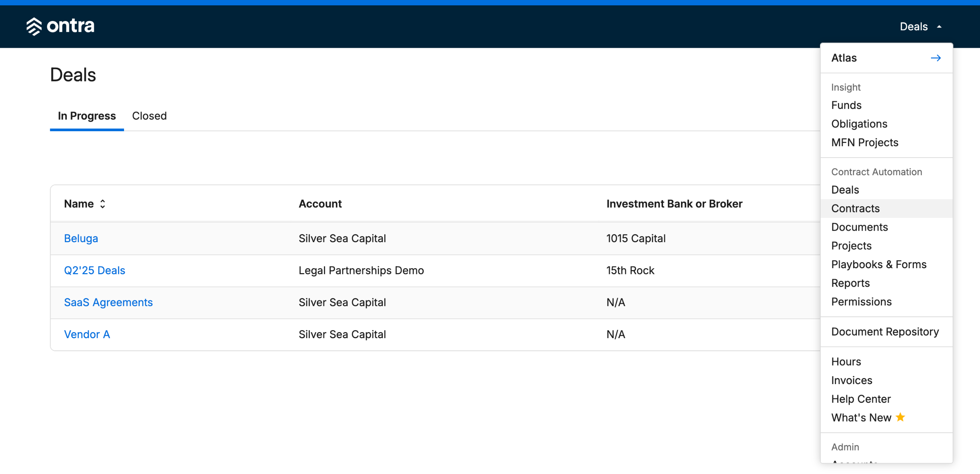Select the In Progress tab

[87, 116]
